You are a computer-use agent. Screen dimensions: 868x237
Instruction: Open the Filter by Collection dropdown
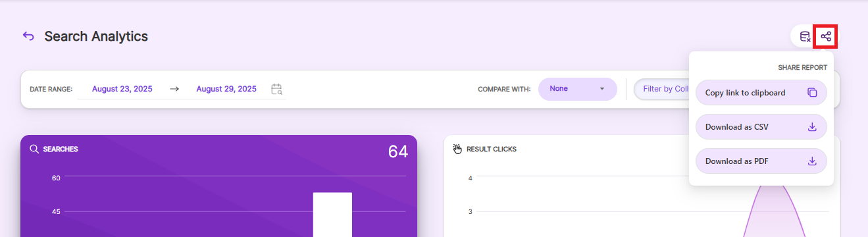(x=661, y=89)
